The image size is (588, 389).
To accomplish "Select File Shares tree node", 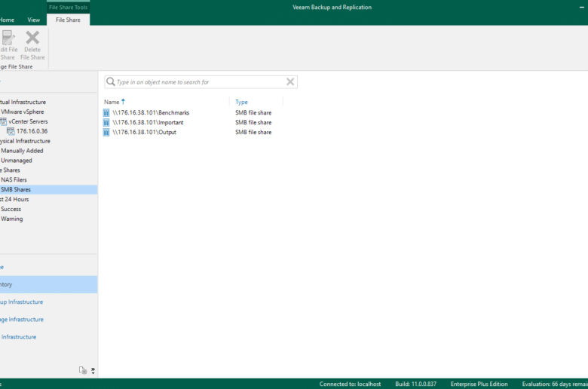I will click(10, 170).
